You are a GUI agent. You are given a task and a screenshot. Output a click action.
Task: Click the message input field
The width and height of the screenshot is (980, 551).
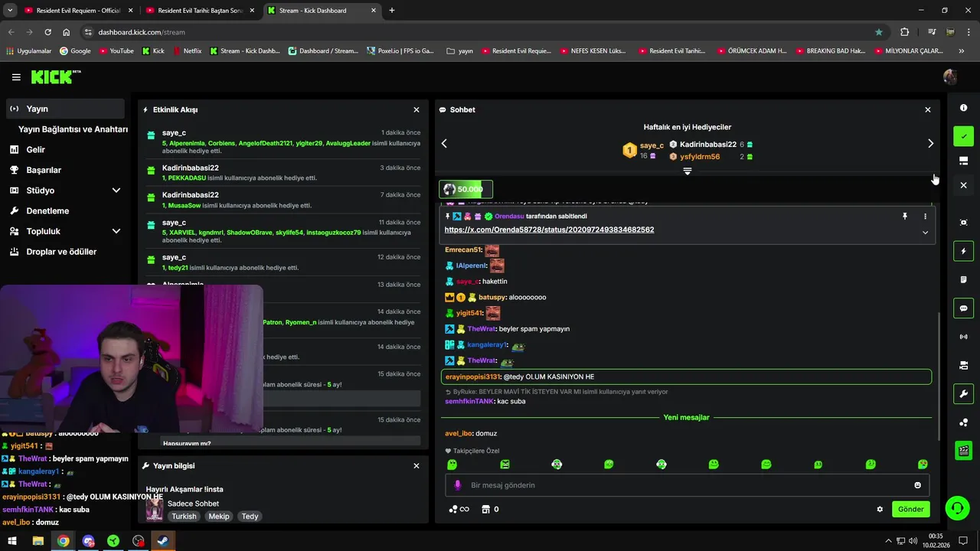pos(688,485)
